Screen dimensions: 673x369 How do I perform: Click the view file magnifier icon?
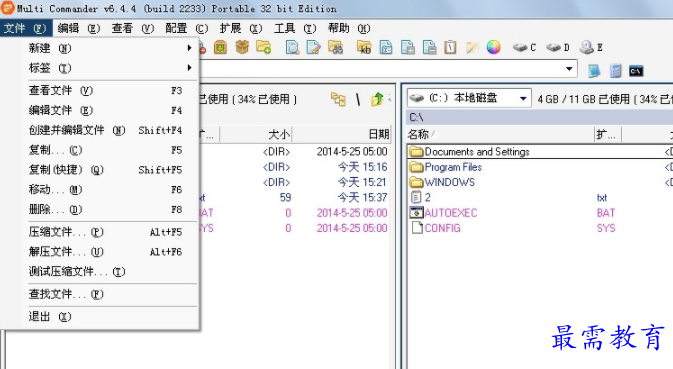(292, 47)
